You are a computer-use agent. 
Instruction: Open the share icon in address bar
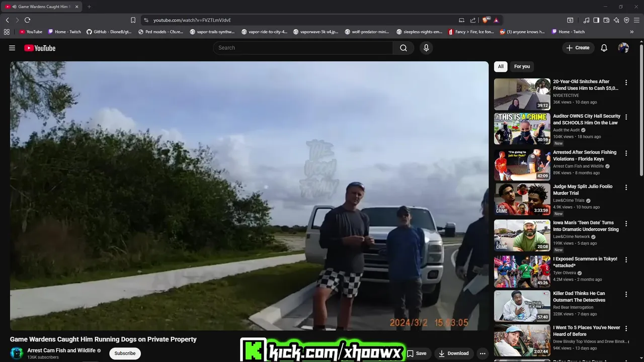[473, 20]
